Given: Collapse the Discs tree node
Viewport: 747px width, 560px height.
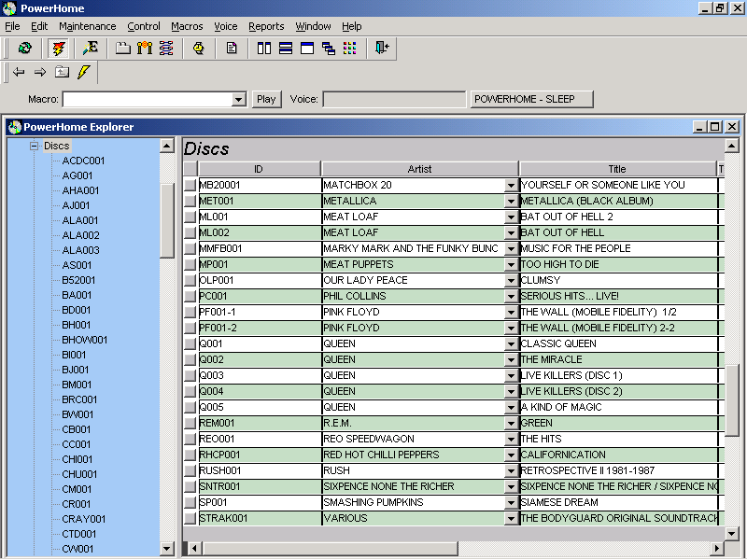Looking at the screenshot, I should click(34, 146).
